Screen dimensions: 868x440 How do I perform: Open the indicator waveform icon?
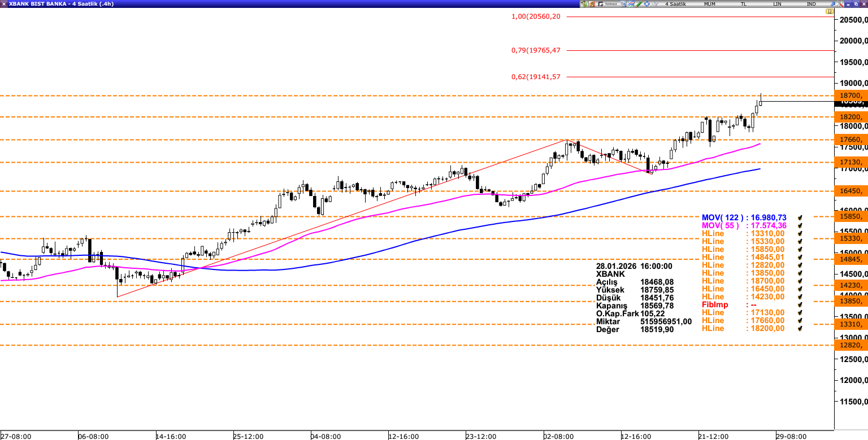[x=655, y=4]
